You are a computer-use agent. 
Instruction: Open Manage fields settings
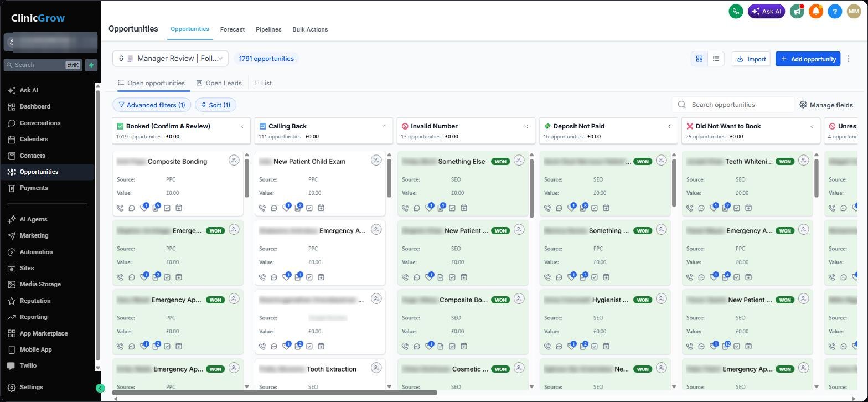(x=826, y=105)
